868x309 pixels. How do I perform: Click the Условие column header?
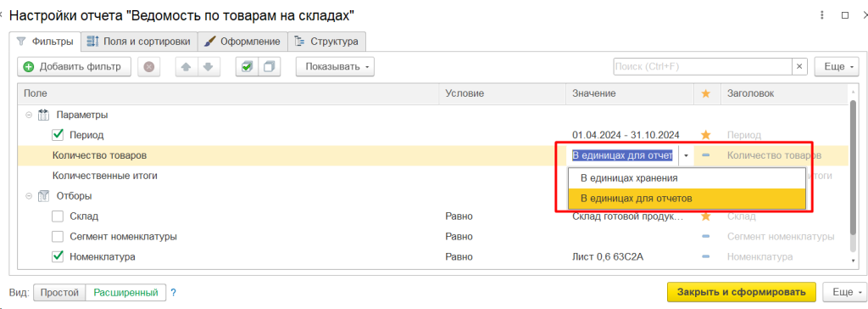pyautogui.click(x=503, y=93)
